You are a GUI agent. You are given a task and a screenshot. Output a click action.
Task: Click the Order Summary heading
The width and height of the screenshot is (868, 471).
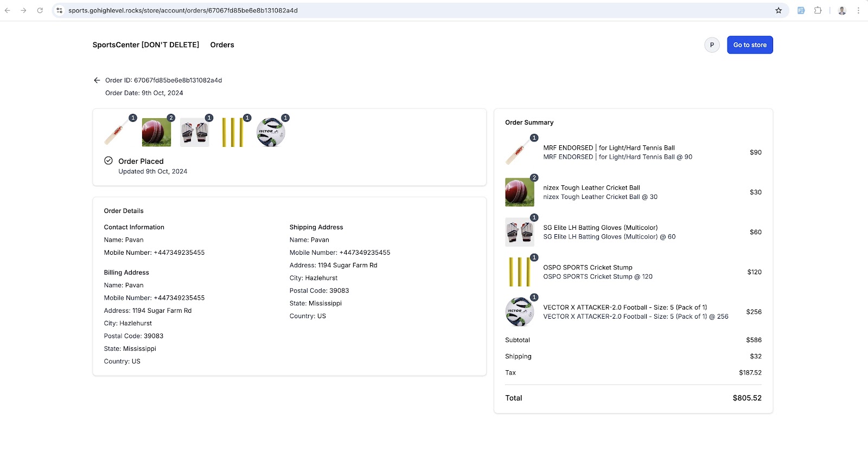pyautogui.click(x=529, y=122)
